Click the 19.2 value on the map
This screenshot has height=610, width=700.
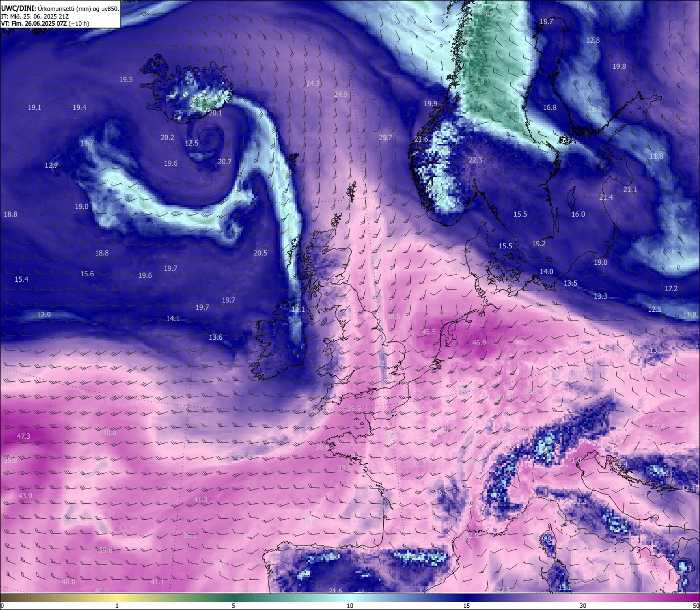click(539, 243)
